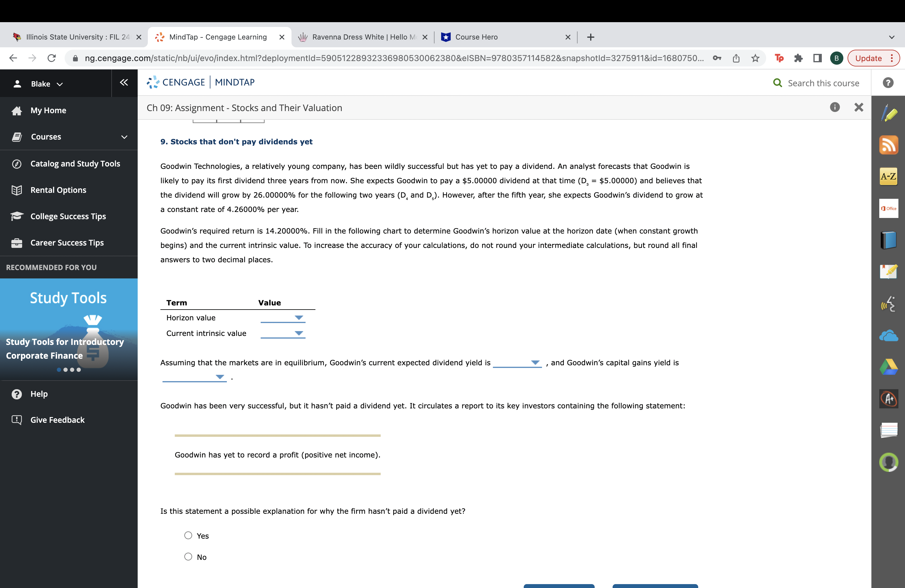Expand the Current intrinsic value dropdown
This screenshot has height=588, width=905.
point(300,332)
